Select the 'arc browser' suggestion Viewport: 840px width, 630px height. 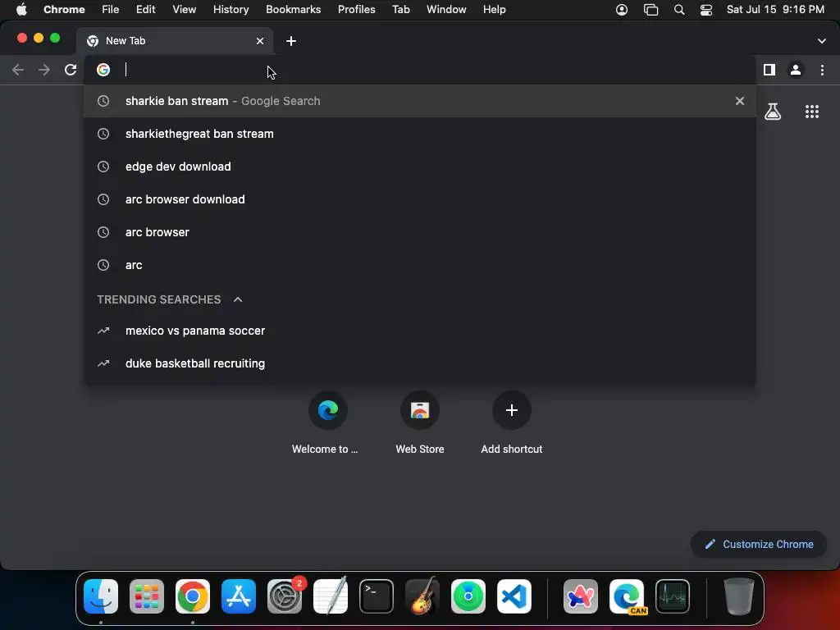420,232
